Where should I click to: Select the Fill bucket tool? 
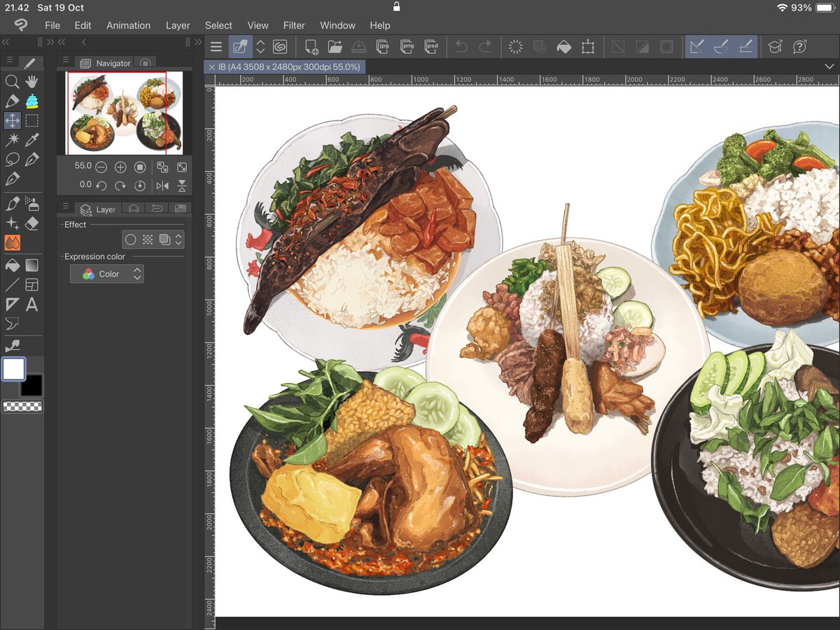pos(12,265)
